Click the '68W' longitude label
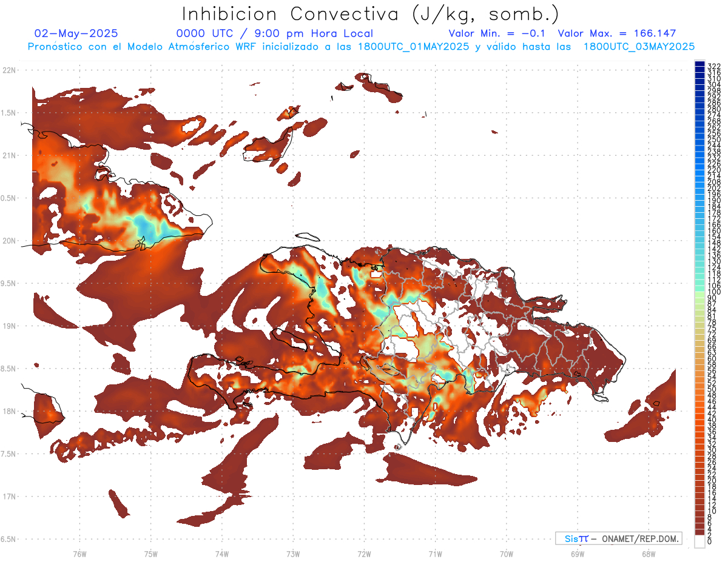The width and height of the screenshot is (728, 562). 649,554
